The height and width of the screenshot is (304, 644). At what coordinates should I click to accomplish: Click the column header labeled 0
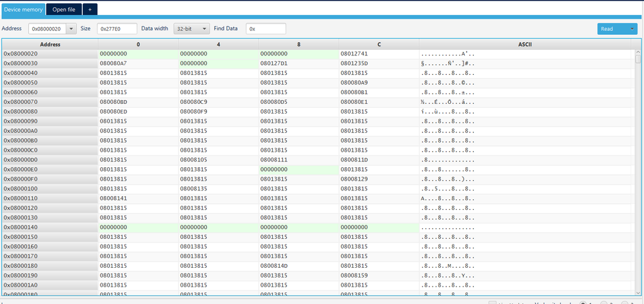coord(138,45)
